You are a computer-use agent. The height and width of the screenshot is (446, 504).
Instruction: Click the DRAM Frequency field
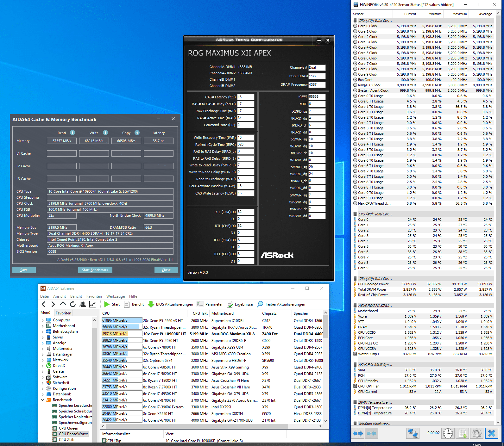[x=317, y=84]
